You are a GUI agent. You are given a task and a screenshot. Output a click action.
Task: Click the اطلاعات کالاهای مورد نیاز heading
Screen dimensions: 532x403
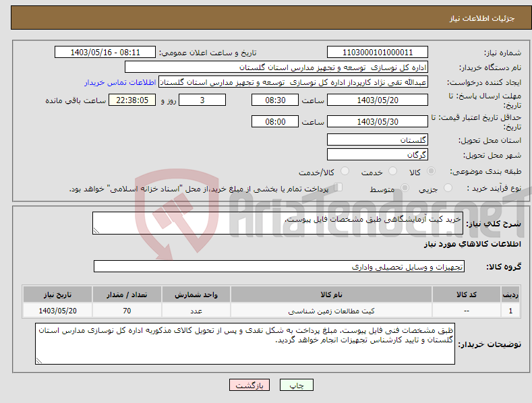(x=472, y=244)
